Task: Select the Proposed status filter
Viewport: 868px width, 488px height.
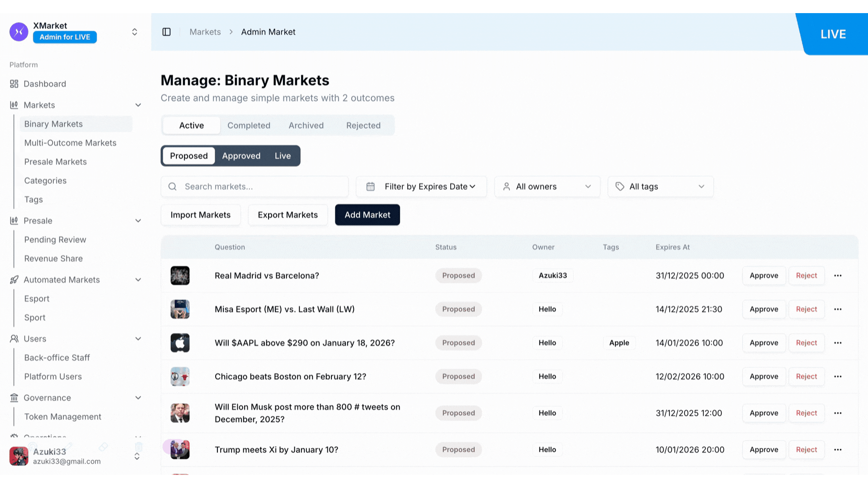Action: click(189, 156)
